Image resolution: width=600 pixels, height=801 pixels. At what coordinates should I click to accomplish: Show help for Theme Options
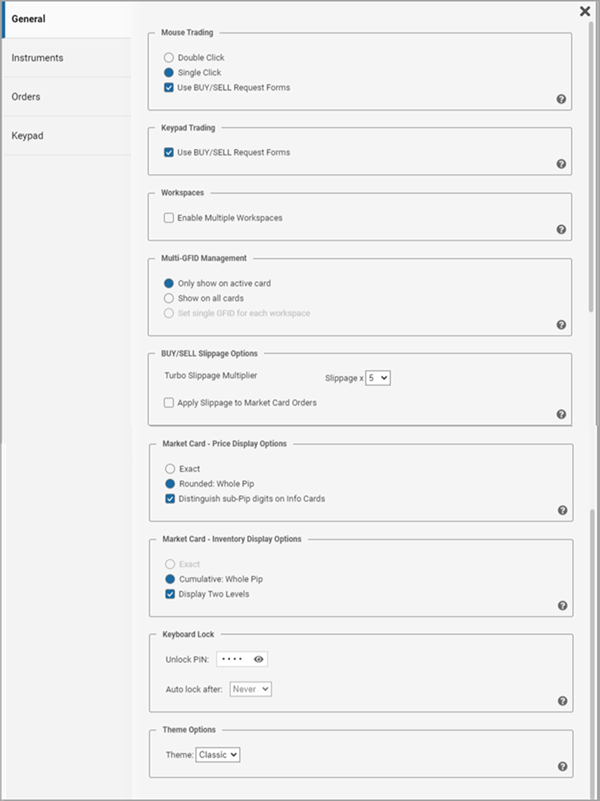(562, 767)
